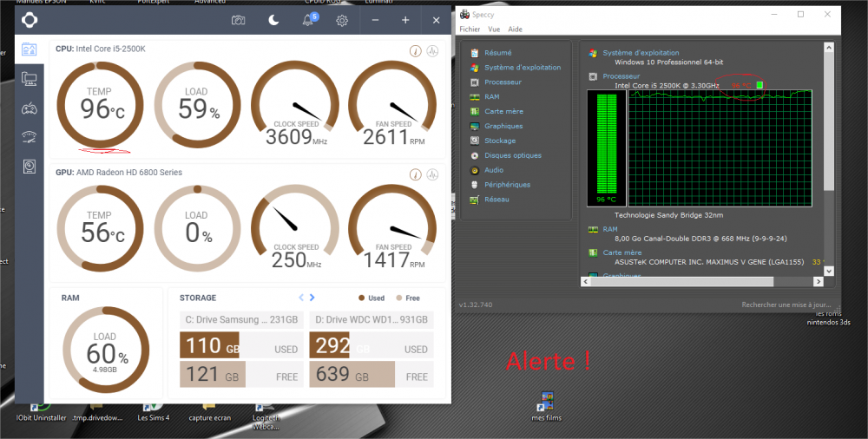
Task: Open RAM link in Speccy summary pane
Action: (610, 229)
